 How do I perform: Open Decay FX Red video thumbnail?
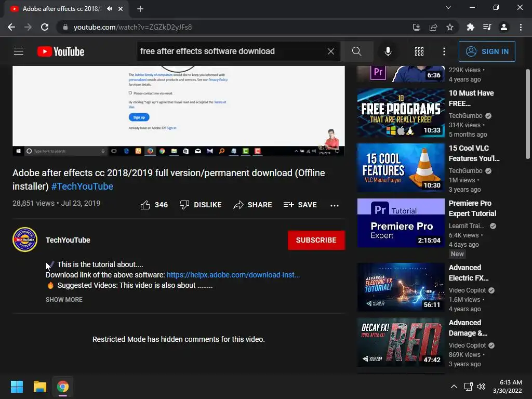click(x=401, y=342)
